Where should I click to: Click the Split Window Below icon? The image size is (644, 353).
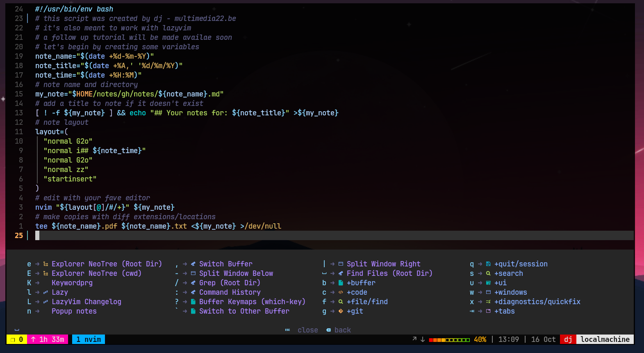point(193,273)
